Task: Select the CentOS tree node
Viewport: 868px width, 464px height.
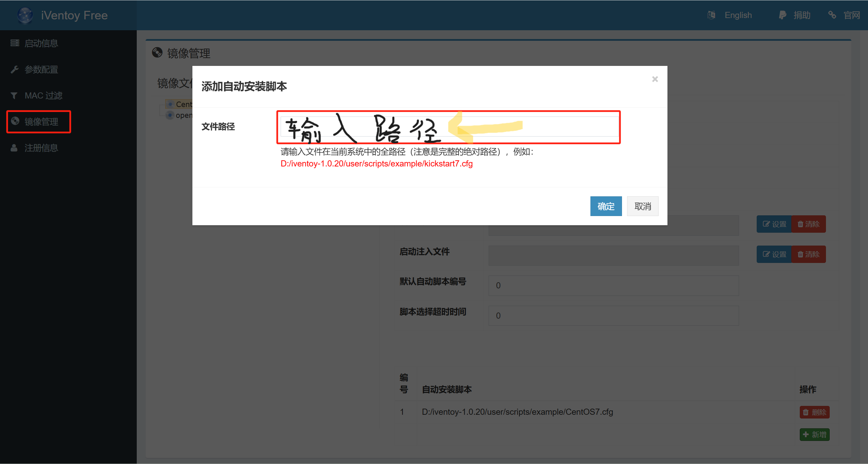Action: click(x=184, y=104)
